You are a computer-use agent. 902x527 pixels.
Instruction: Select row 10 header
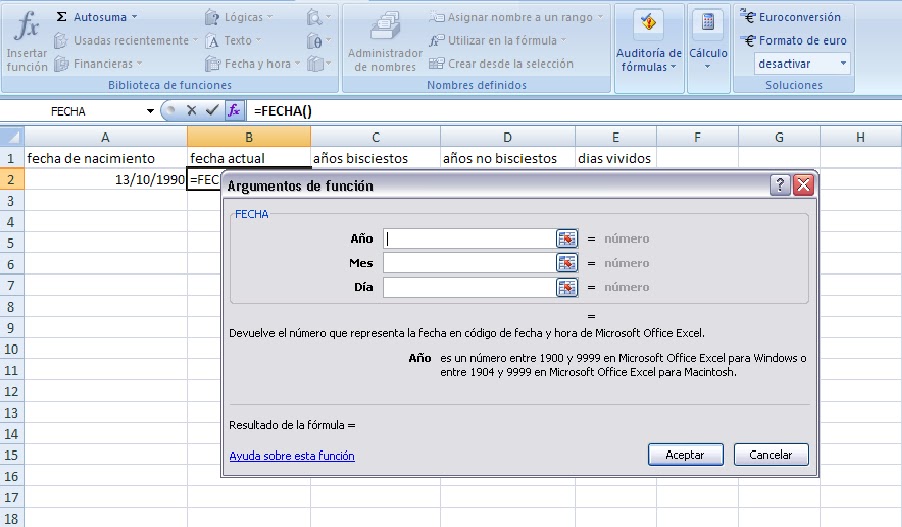tap(12, 349)
